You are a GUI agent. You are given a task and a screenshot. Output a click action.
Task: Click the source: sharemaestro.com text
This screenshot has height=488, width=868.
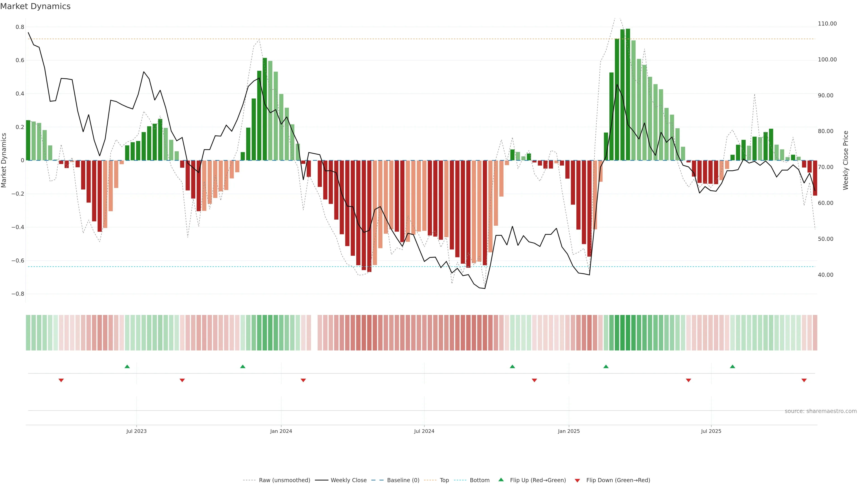pyautogui.click(x=821, y=411)
